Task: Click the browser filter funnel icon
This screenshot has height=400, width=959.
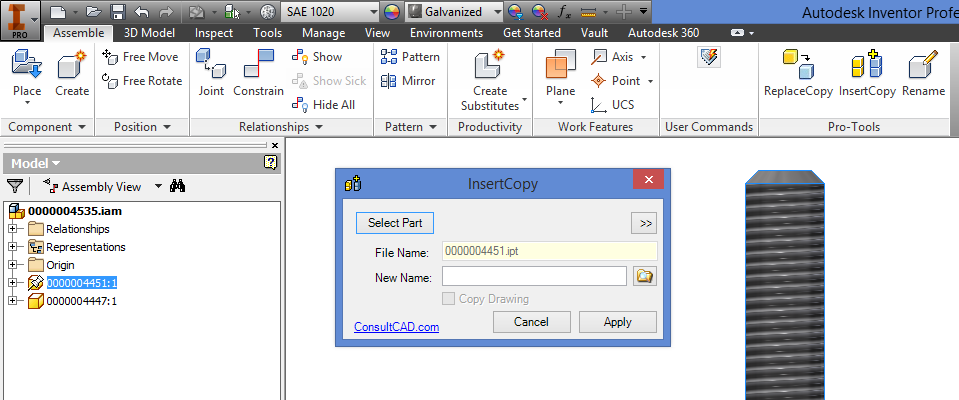Action: pos(15,186)
